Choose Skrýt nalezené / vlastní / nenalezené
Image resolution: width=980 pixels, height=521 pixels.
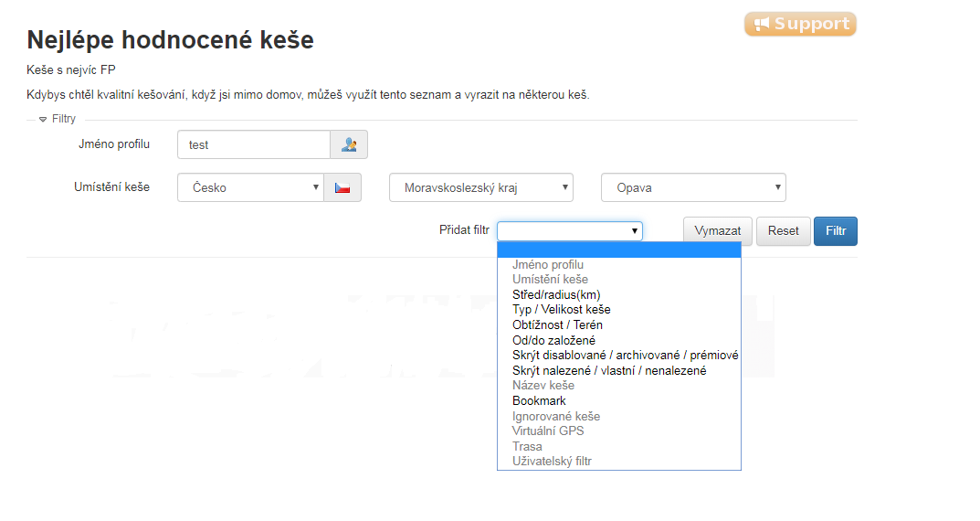click(618, 370)
